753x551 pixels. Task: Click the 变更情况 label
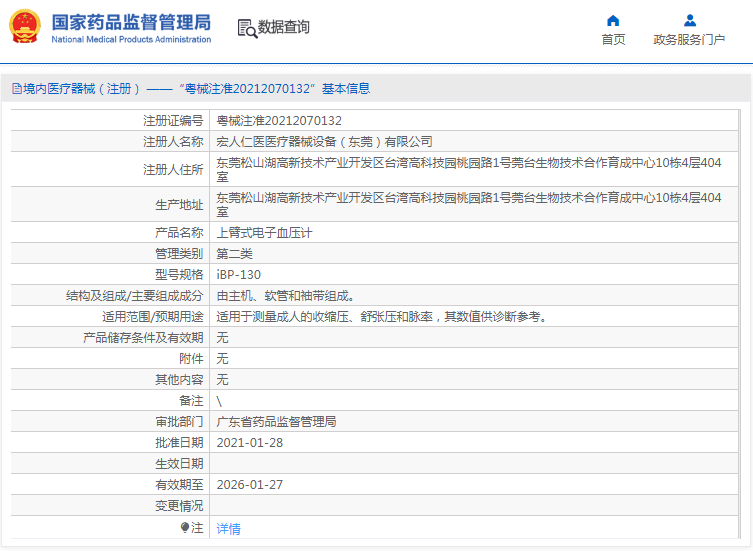(x=179, y=506)
